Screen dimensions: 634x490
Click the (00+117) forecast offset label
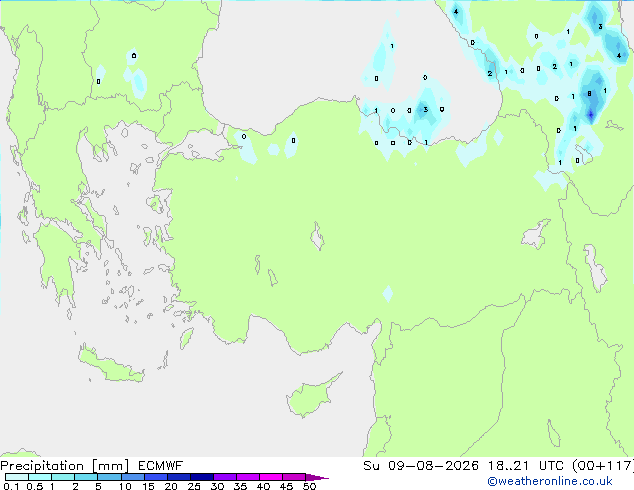coord(602,466)
